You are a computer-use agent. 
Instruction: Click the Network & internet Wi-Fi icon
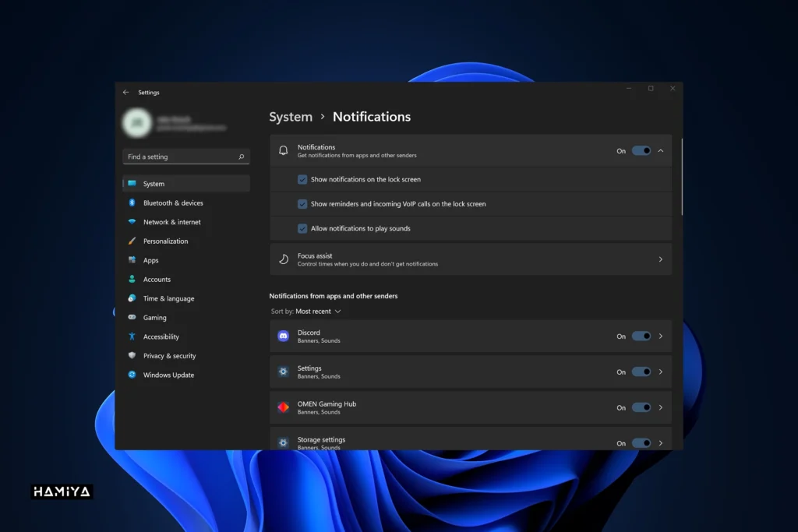click(132, 222)
